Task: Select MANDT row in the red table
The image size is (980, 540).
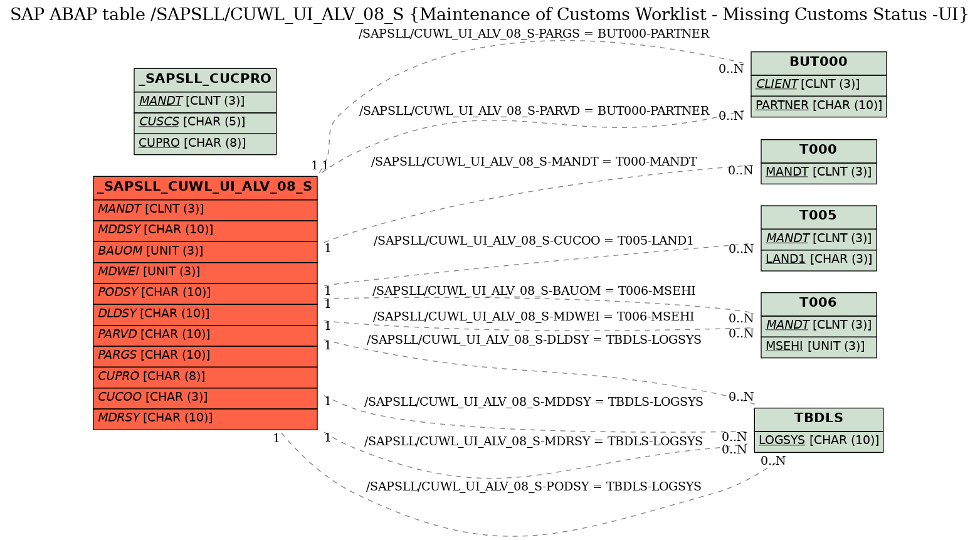Action: (x=205, y=209)
